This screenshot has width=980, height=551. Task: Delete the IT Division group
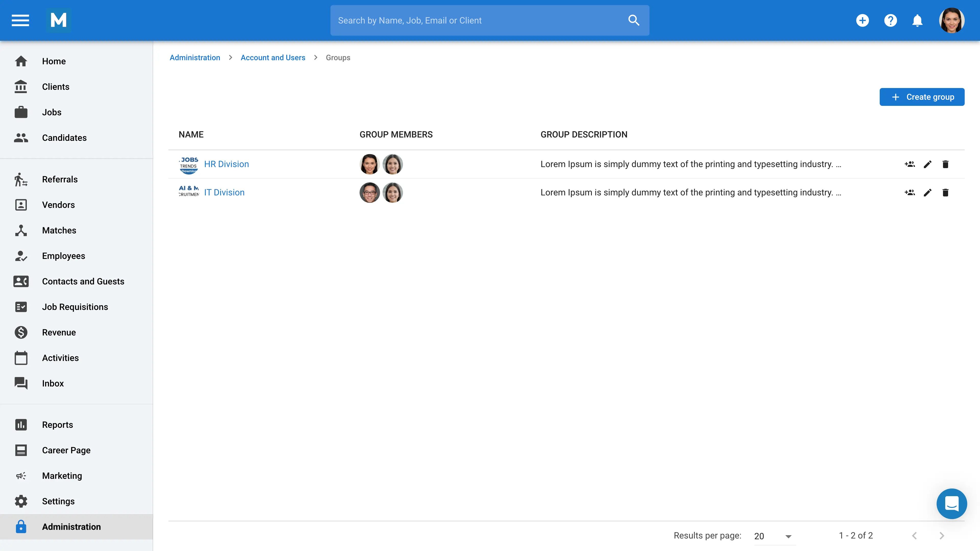pyautogui.click(x=945, y=192)
